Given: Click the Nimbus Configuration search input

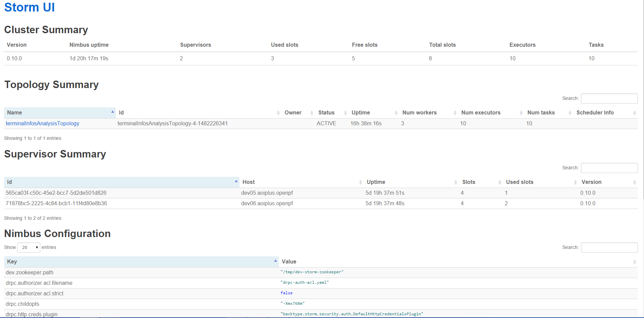Looking at the screenshot, I should [x=609, y=248].
